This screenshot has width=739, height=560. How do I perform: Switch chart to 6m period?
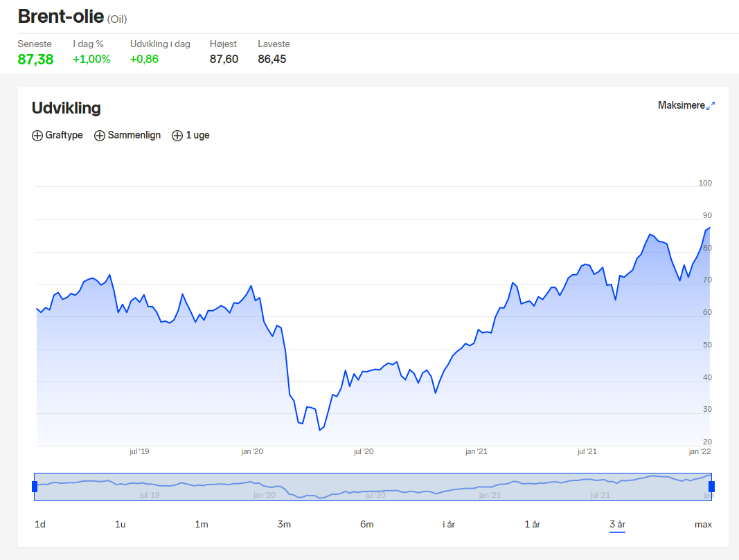[366, 524]
